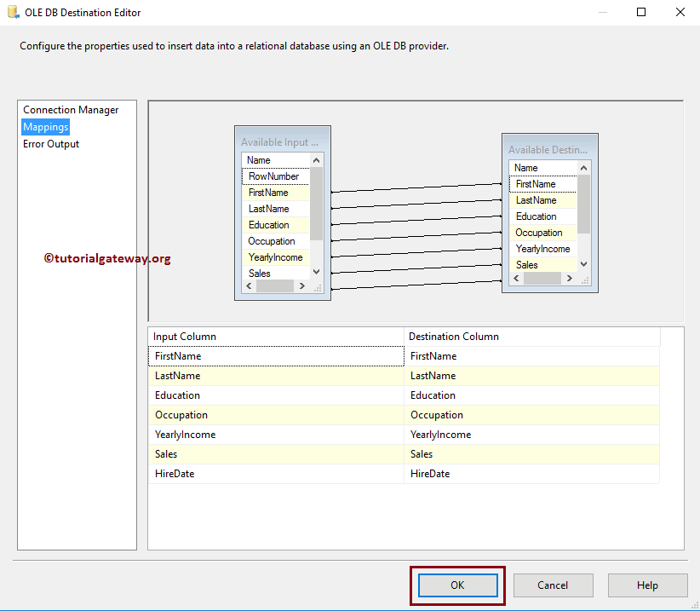Click left scroll arrow under Available Input Columns
The image size is (700, 611).
[249, 286]
